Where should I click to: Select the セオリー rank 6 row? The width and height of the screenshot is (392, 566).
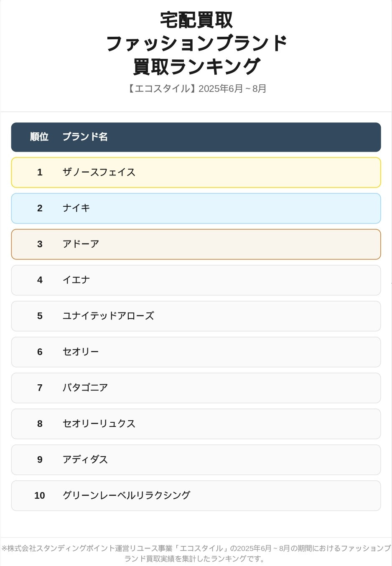pyautogui.click(x=196, y=352)
